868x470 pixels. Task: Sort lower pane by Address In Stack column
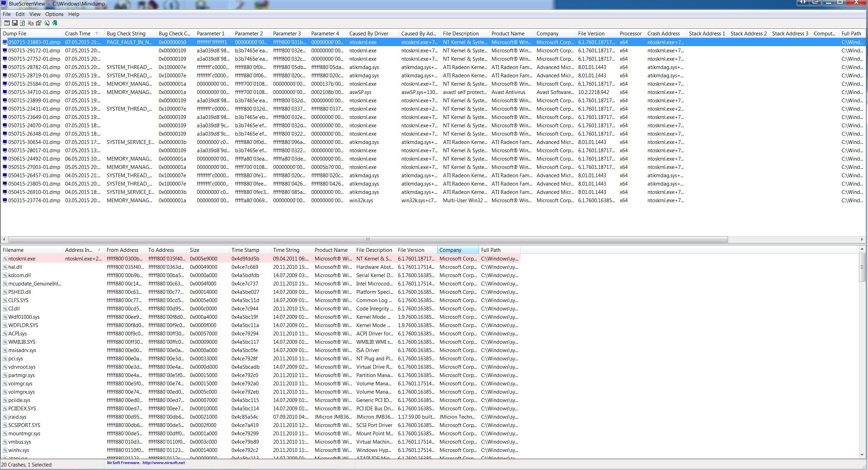(x=79, y=250)
